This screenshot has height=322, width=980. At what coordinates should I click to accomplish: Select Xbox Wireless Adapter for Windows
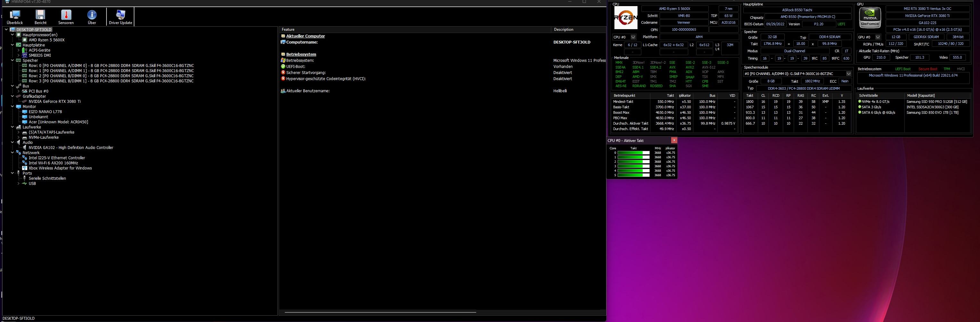click(x=60, y=168)
